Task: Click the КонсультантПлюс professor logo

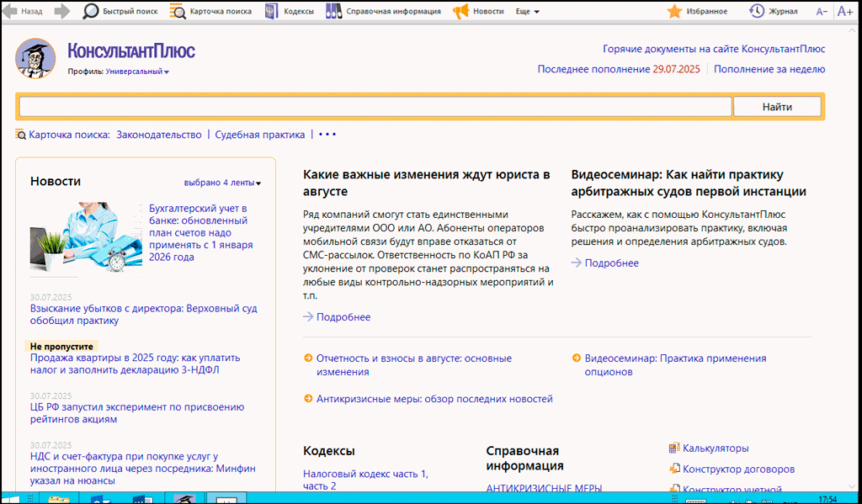Action: [35, 58]
